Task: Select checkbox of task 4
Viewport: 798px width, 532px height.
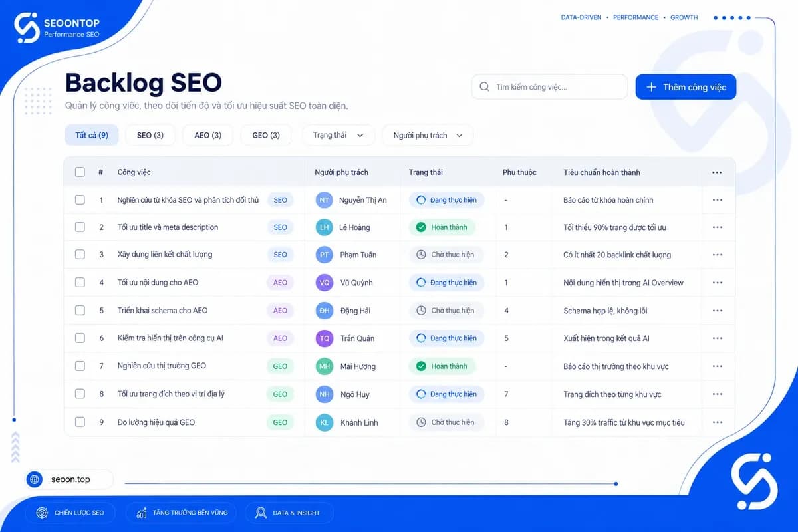Action: point(80,283)
